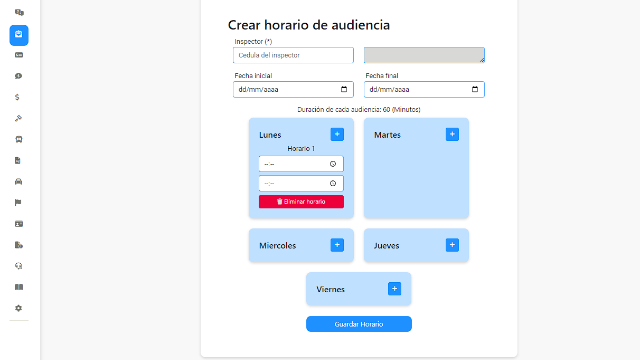Open the ID card sidebar icon
The height and width of the screenshot is (364, 640).
pyautogui.click(x=19, y=224)
